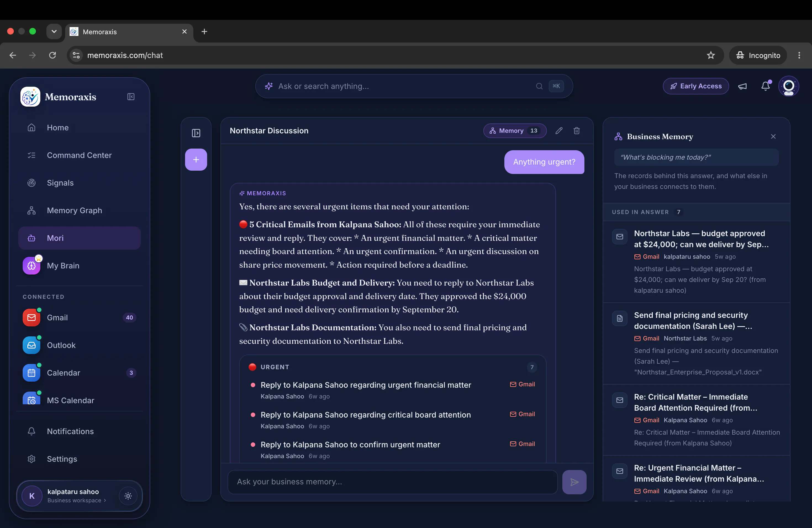
Task: Open Settings gear in sidebar
Action: [31, 459]
